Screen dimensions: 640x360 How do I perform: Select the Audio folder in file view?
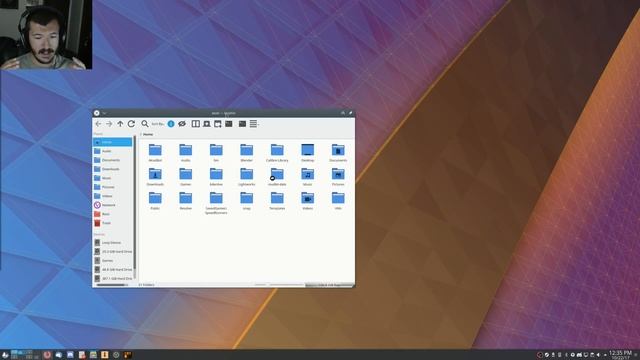pyautogui.click(x=186, y=153)
